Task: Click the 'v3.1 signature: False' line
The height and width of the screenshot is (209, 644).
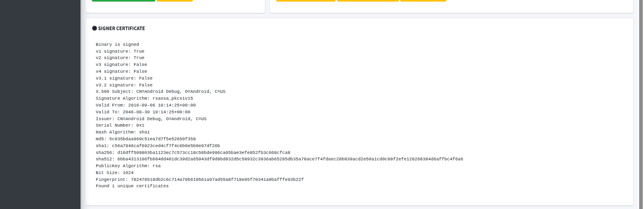Action: pos(124,78)
